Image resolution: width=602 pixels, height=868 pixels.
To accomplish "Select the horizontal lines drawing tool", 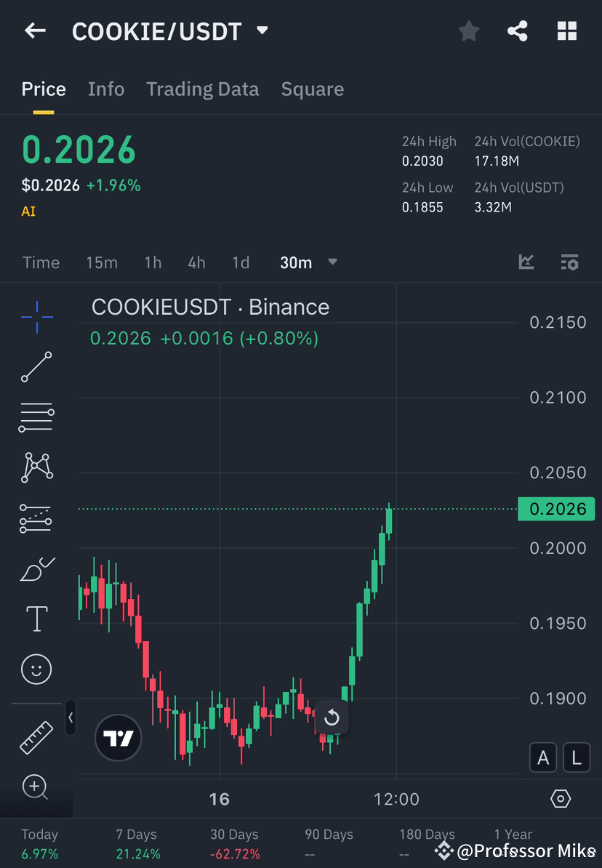I will (x=36, y=417).
